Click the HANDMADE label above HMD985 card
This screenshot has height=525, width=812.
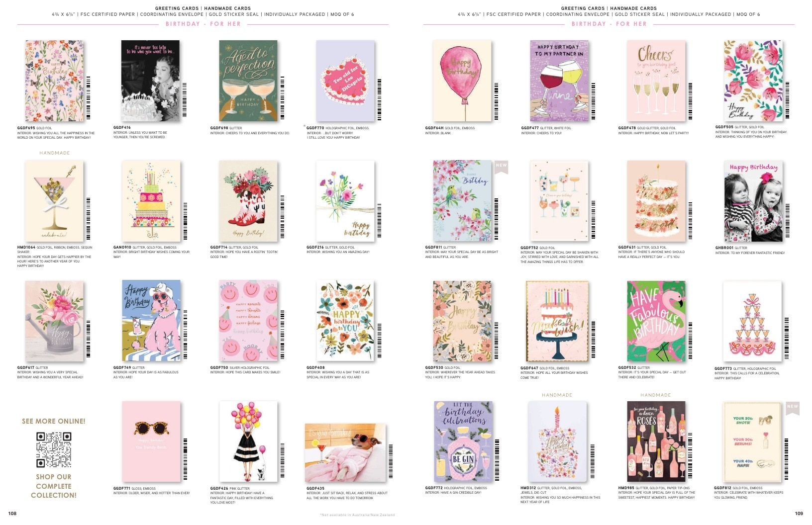(x=655, y=395)
